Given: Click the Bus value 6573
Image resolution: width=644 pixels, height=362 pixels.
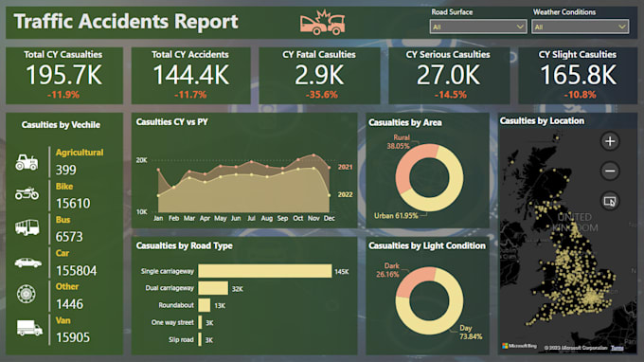Looking at the screenshot, I should tap(69, 237).
